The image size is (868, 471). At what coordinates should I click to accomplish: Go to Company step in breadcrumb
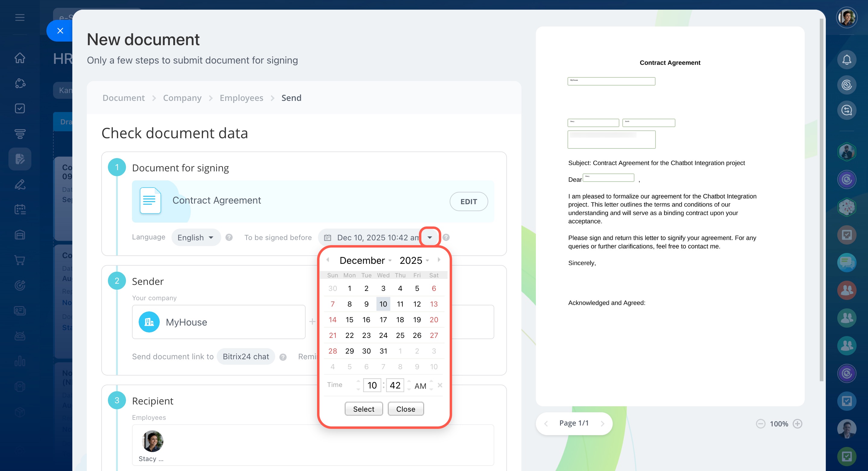[182, 98]
